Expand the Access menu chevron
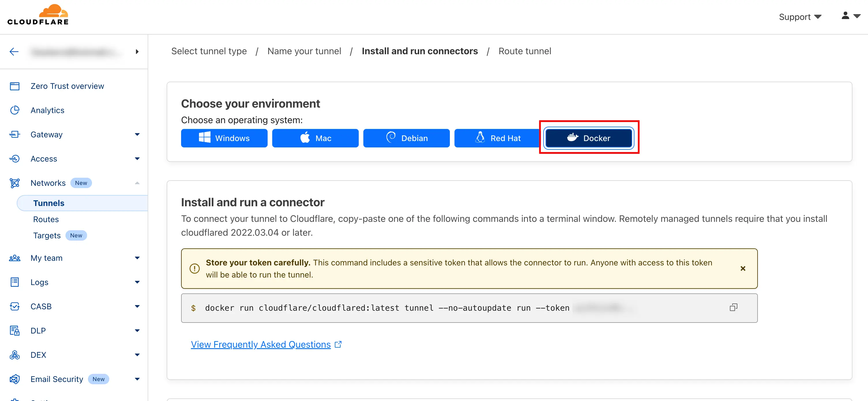 137,159
